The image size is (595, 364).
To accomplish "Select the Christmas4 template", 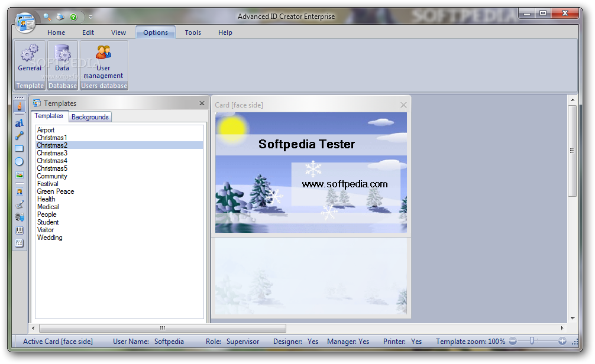I will click(x=119, y=161).
